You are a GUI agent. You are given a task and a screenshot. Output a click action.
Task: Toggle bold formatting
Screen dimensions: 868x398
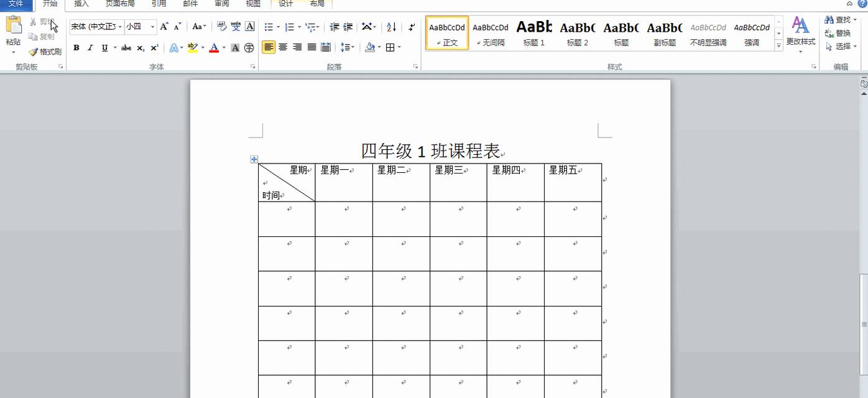coord(76,48)
